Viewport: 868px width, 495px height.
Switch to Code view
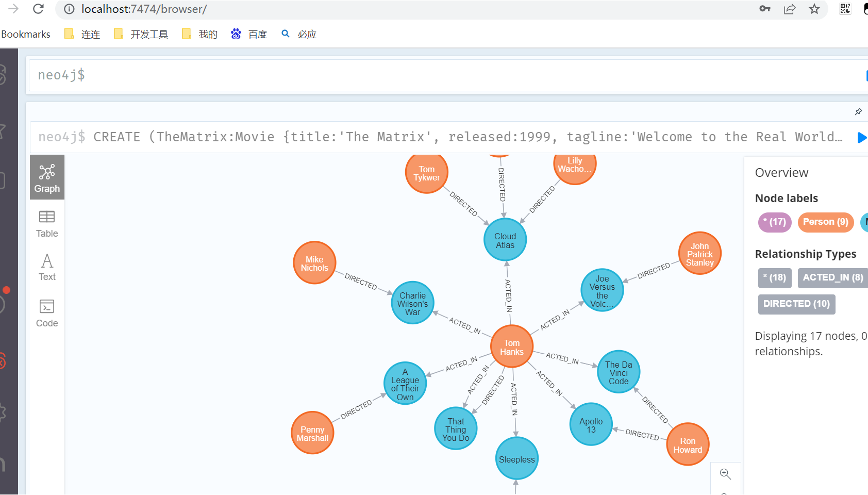pos(47,313)
